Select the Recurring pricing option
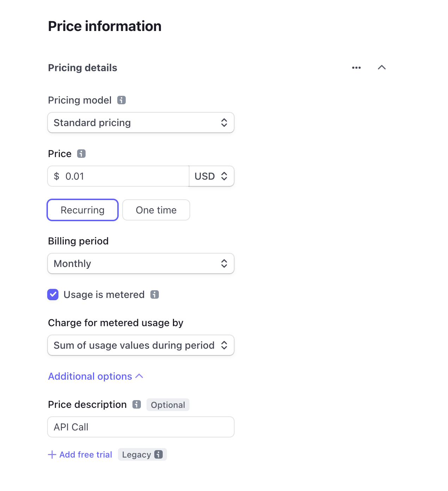448x491 pixels. [82, 210]
